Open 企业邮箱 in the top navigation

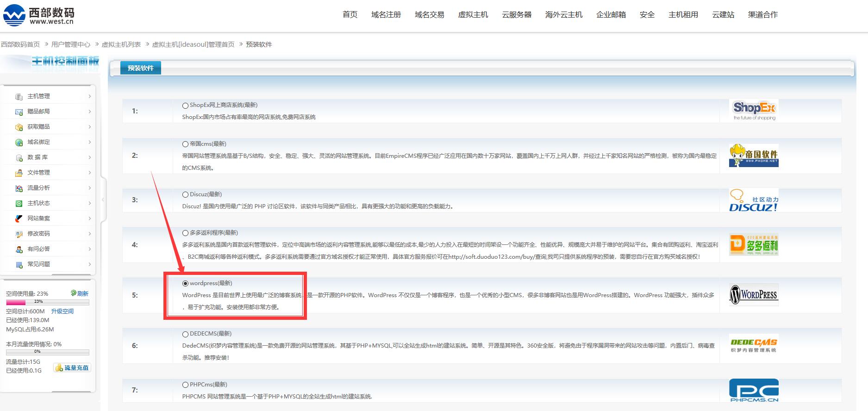pos(611,15)
